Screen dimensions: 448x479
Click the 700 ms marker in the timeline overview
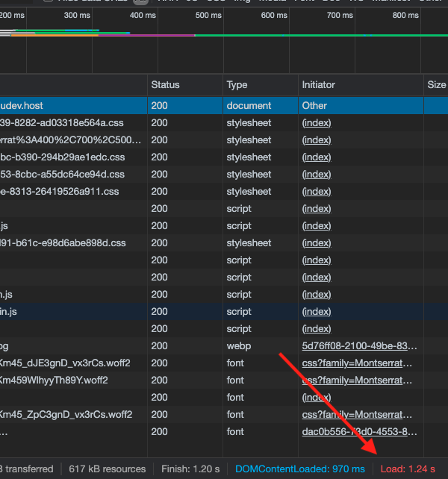340,15
